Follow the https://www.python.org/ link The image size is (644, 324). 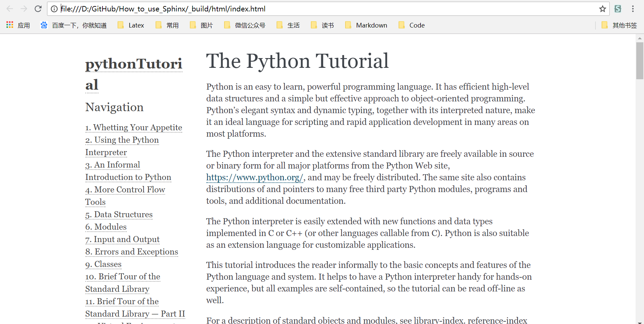tap(255, 177)
